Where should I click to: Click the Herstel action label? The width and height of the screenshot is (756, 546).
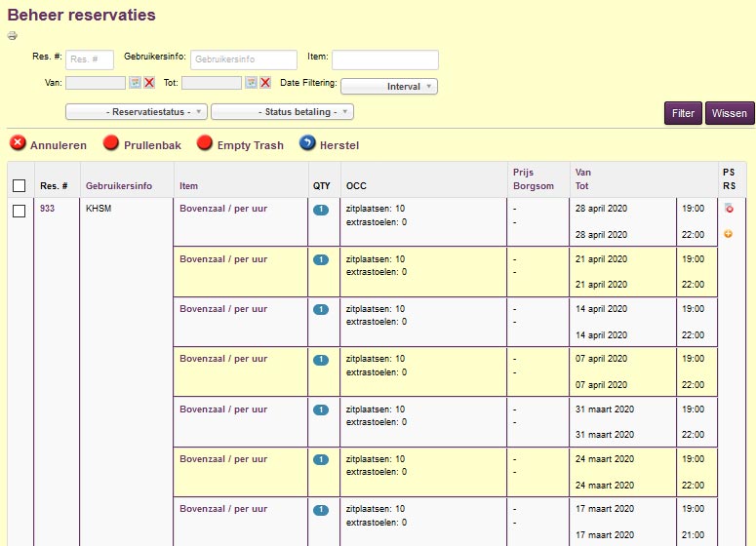339,145
